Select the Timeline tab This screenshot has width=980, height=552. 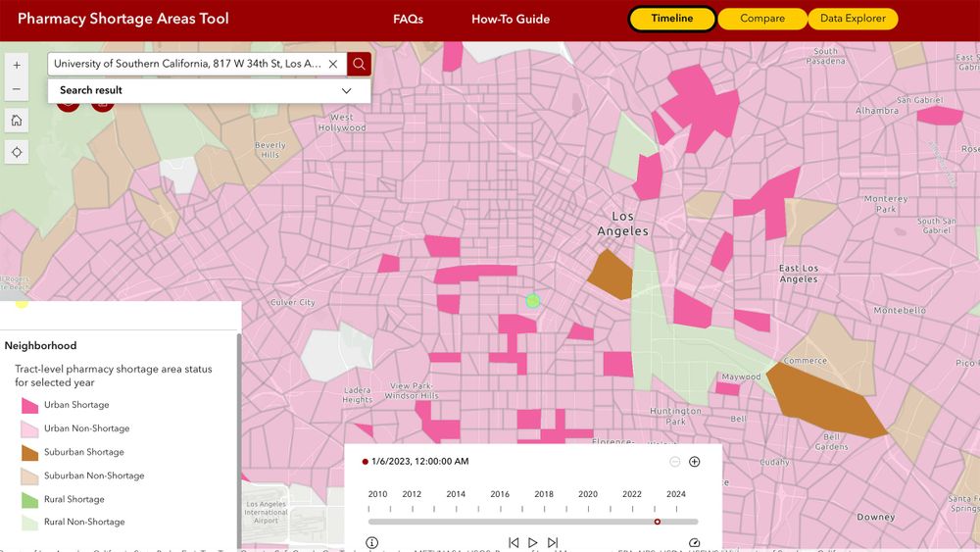[672, 19]
